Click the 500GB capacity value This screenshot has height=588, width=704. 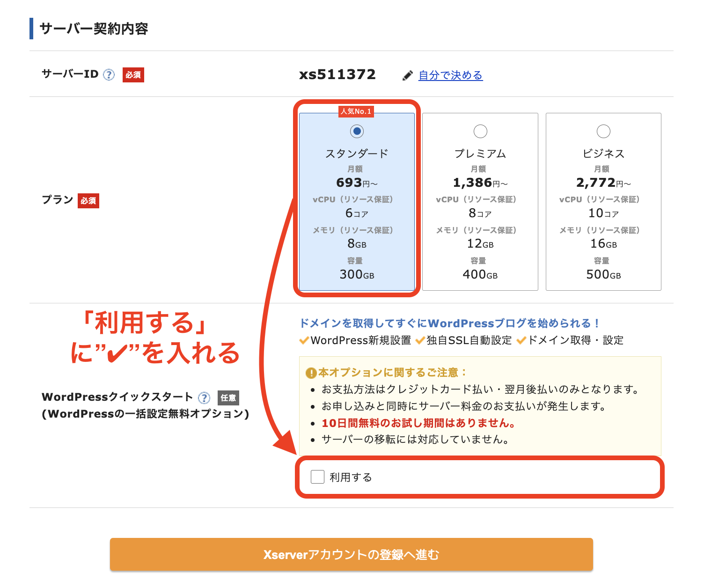pyautogui.click(x=604, y=274)
